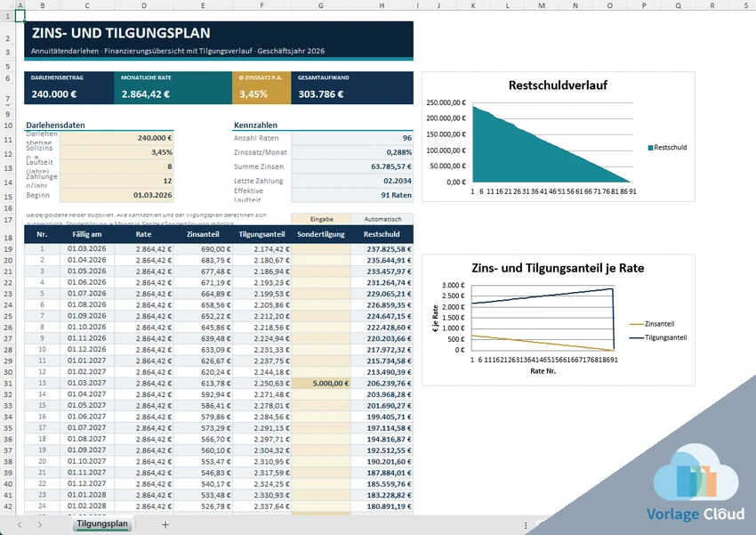Screen dimensions: 756x535
Task: Select the Restschuldverlauf chart title
Action: coord(558,85)
